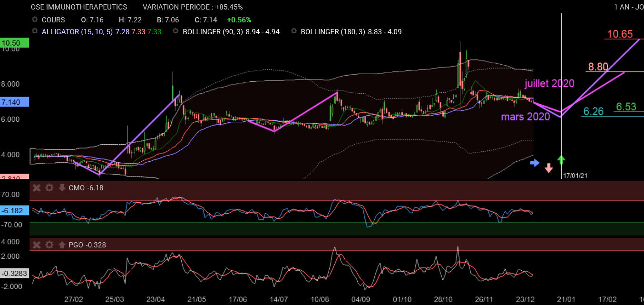Click the 28/10 date on time axis
Screen dimensions: 644x305
click(x=443, y=299)
